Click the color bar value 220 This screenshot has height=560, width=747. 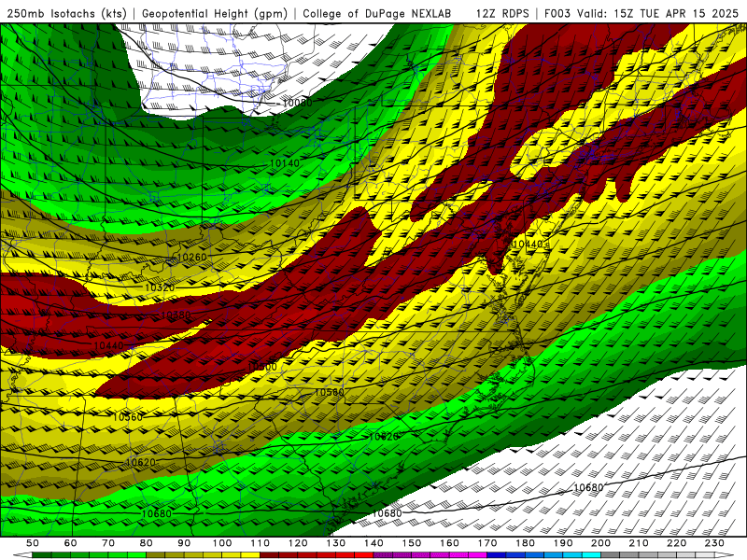click(676, 543)
